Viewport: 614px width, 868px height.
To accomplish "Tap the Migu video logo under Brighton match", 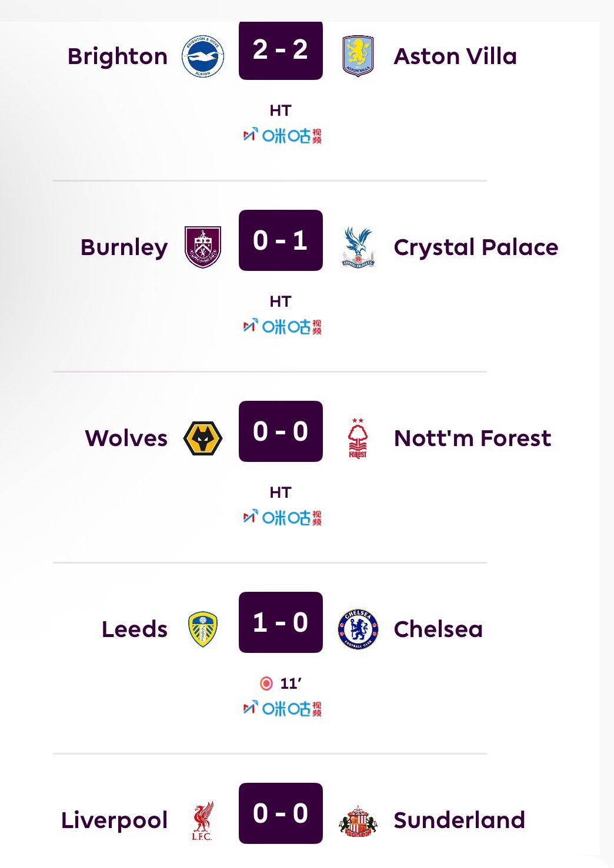I will pos(282,136).
